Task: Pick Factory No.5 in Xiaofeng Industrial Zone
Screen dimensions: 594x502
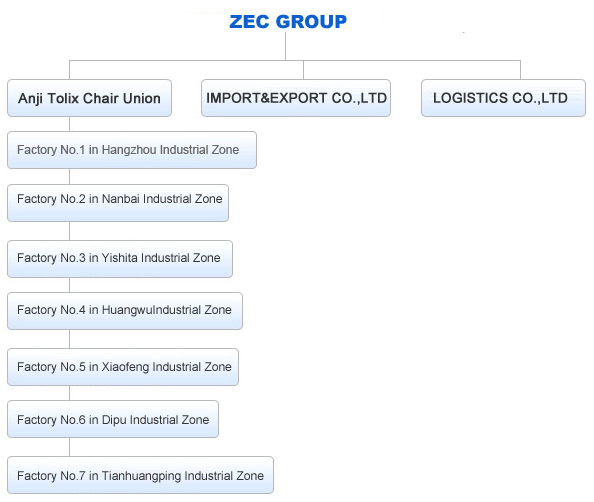Action: tap(123, 367)
